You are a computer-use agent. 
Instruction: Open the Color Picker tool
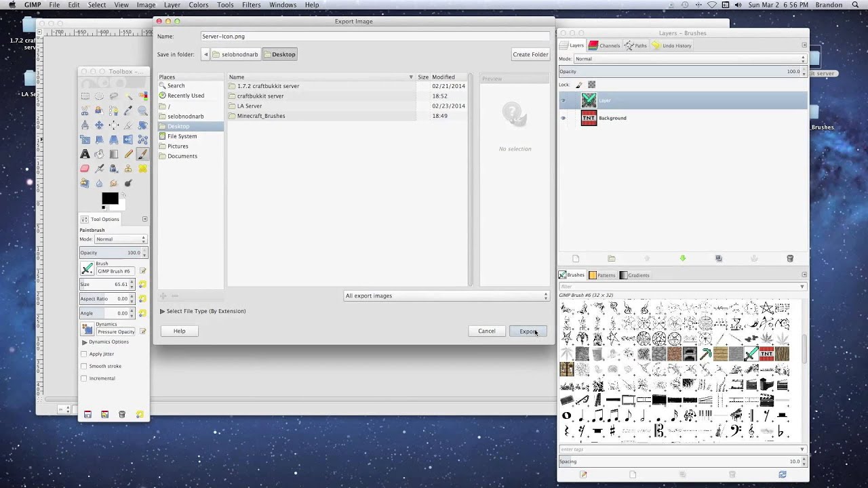[x=128, y=110]
